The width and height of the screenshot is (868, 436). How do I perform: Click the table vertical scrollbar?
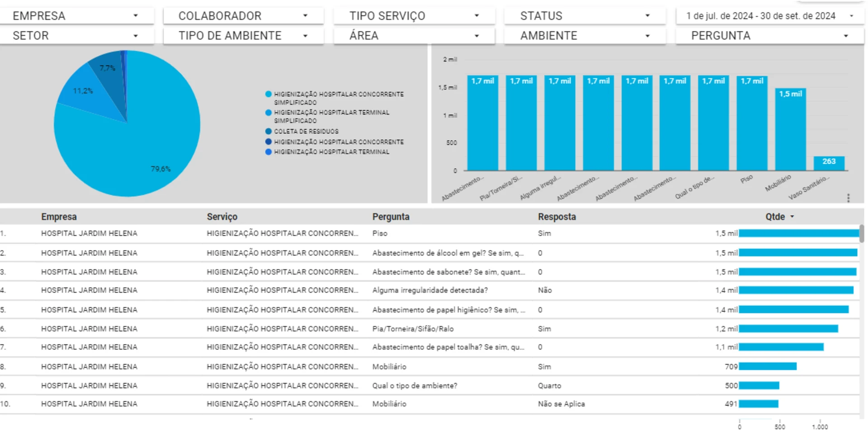862,234
